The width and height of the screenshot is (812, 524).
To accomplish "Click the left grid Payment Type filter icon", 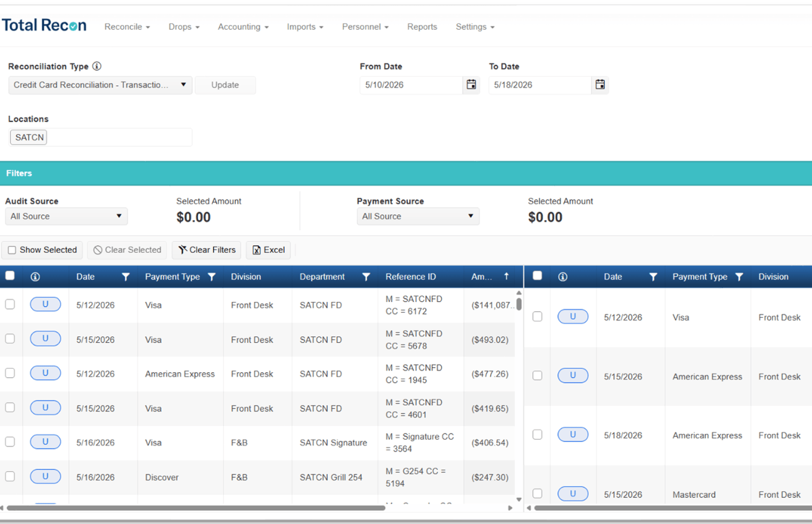I will point(212,277).
